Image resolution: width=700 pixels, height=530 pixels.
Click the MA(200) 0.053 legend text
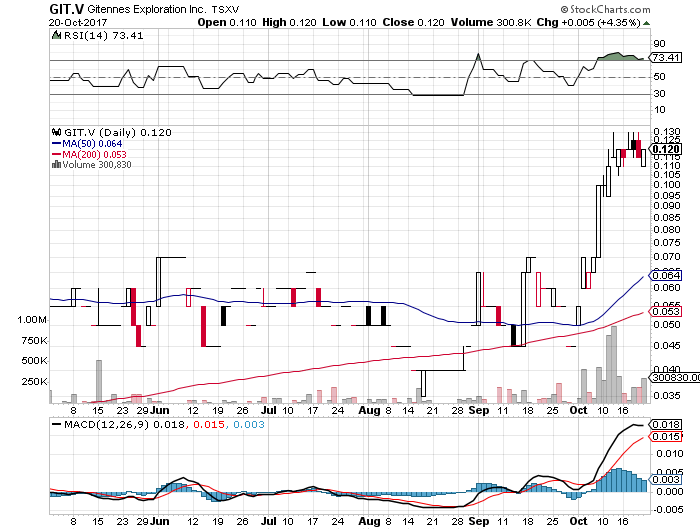click(94, 154)
